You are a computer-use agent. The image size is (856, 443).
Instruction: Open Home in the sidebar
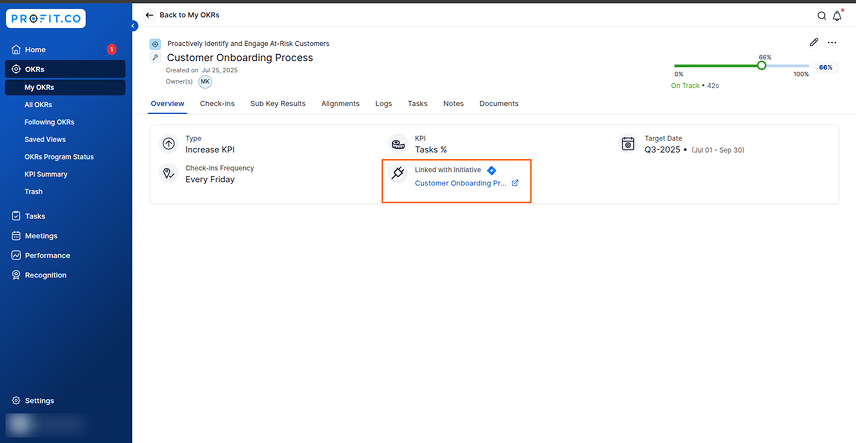tap(65, 50)
